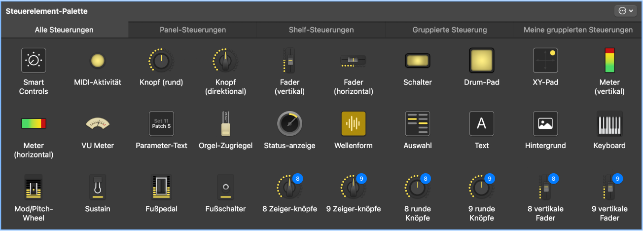Switch to the Panel-Steuerungen tab
Image resolution: width=644 pixels, height=231 pixels.
[x=193, y=30]
